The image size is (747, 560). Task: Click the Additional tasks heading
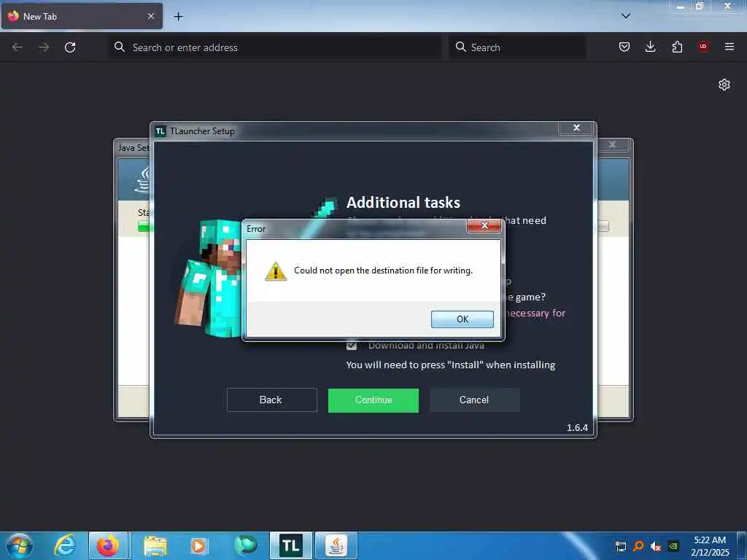(403, 203)
